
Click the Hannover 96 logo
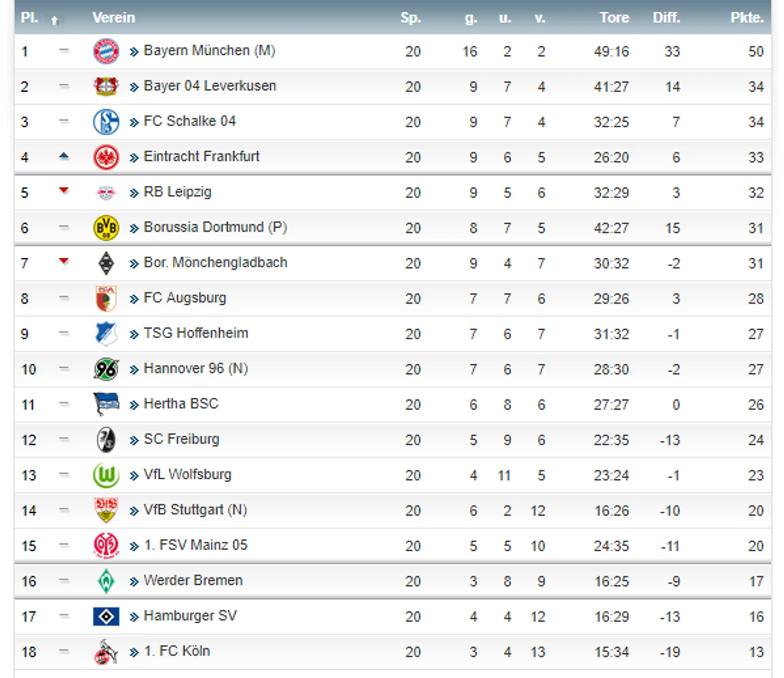click(106, 369)
